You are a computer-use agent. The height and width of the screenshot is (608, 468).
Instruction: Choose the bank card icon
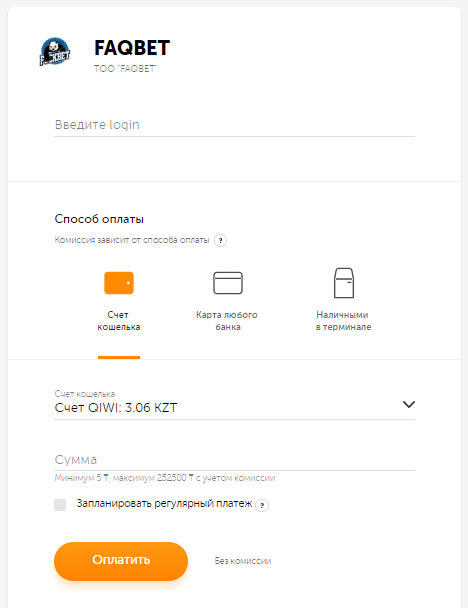point(228,283)
